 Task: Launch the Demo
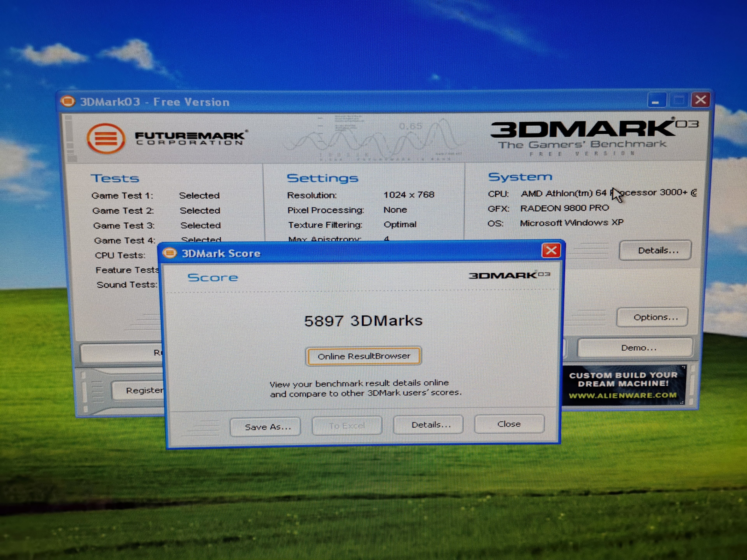636,348
